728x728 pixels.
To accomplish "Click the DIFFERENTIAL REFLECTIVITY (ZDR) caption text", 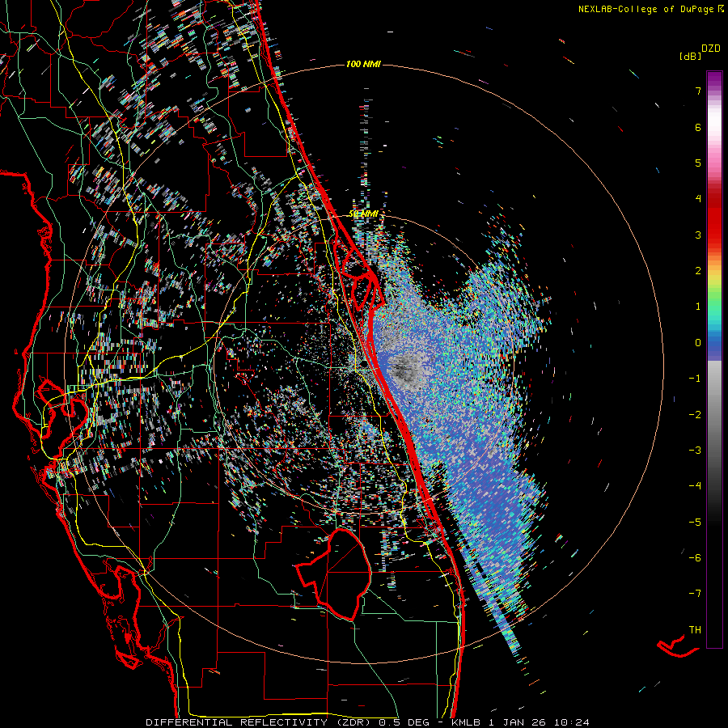I will coord(260,722).
